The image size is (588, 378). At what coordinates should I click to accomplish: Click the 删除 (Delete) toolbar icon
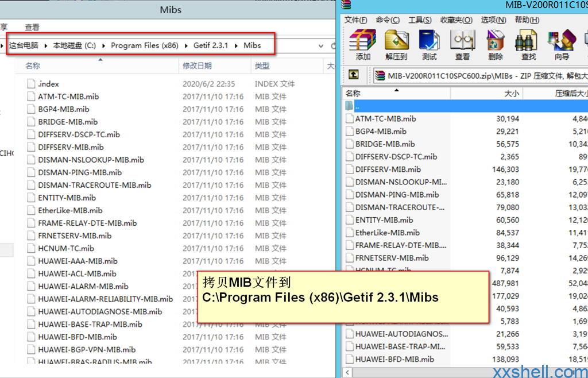tap(495, 44)
